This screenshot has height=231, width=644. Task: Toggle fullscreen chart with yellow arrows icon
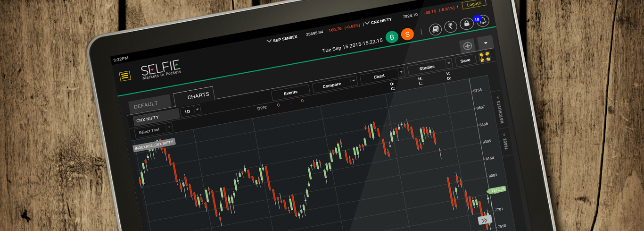pos(485,57)
